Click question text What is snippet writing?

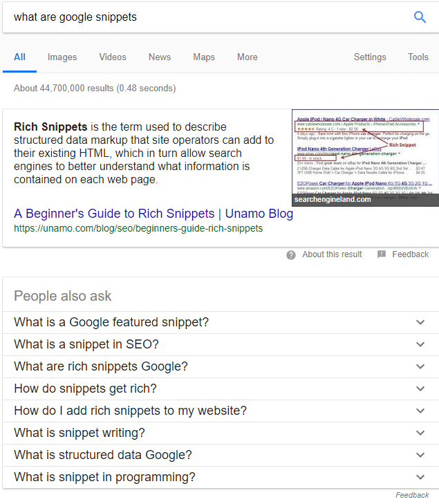(80, 433)
